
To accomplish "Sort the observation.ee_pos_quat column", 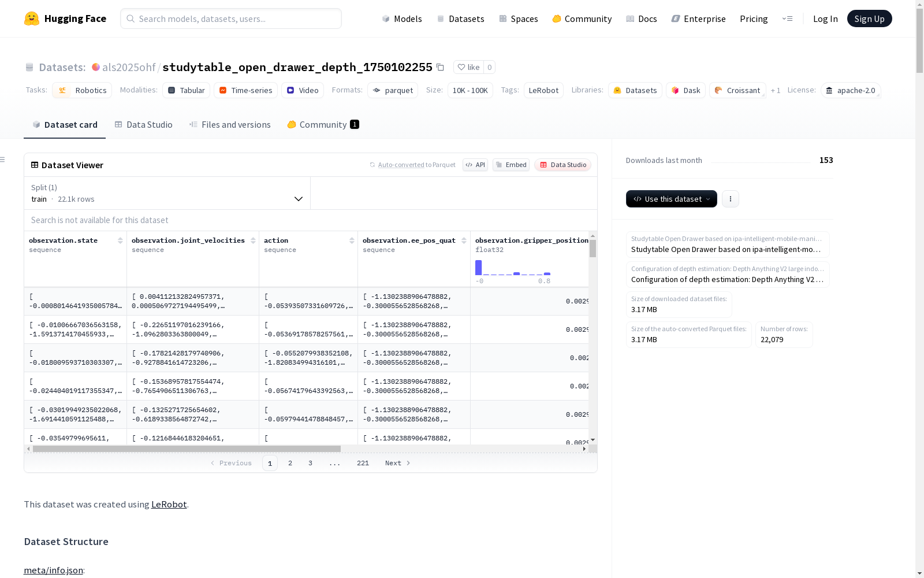I will tap(464, 240).
